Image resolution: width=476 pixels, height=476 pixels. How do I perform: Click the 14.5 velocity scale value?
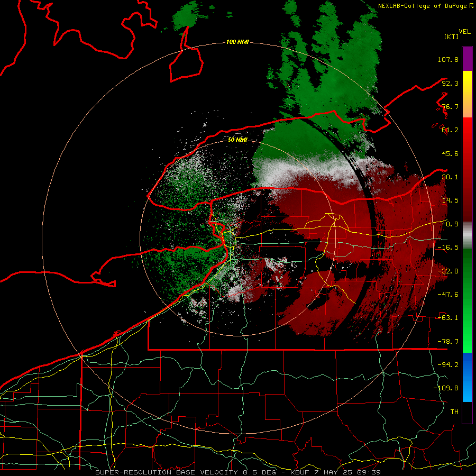(x=450, y=200)
